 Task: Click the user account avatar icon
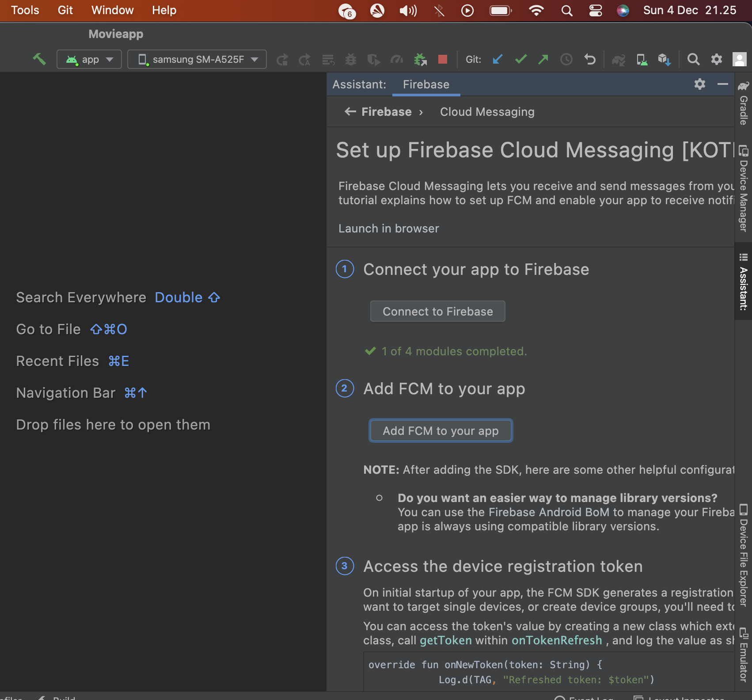(740, 60)
